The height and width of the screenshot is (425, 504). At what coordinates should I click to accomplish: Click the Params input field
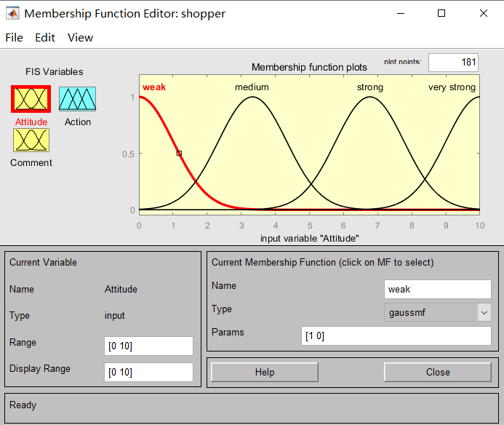point(396,336)
